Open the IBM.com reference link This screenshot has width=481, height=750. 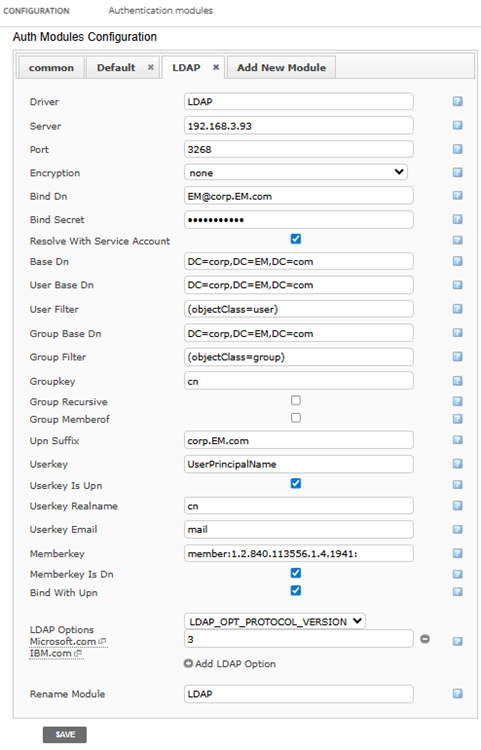pyautogui.click(x=55, y=653)
